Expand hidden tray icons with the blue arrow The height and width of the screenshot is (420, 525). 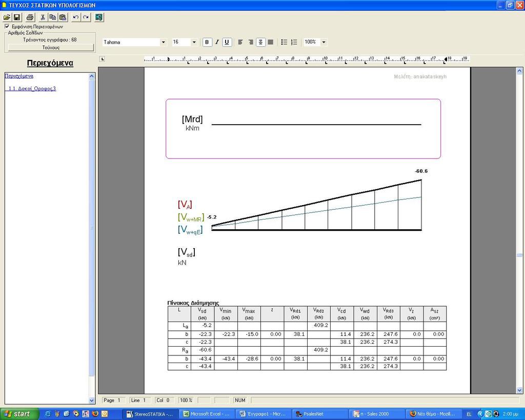pyautogui.click(x=480, y=414)
